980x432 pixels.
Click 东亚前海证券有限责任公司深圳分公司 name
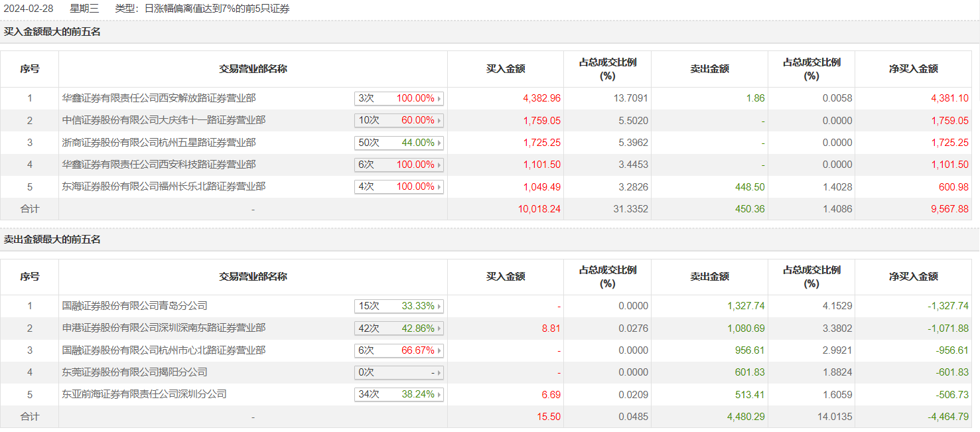[x=144, y=394]
